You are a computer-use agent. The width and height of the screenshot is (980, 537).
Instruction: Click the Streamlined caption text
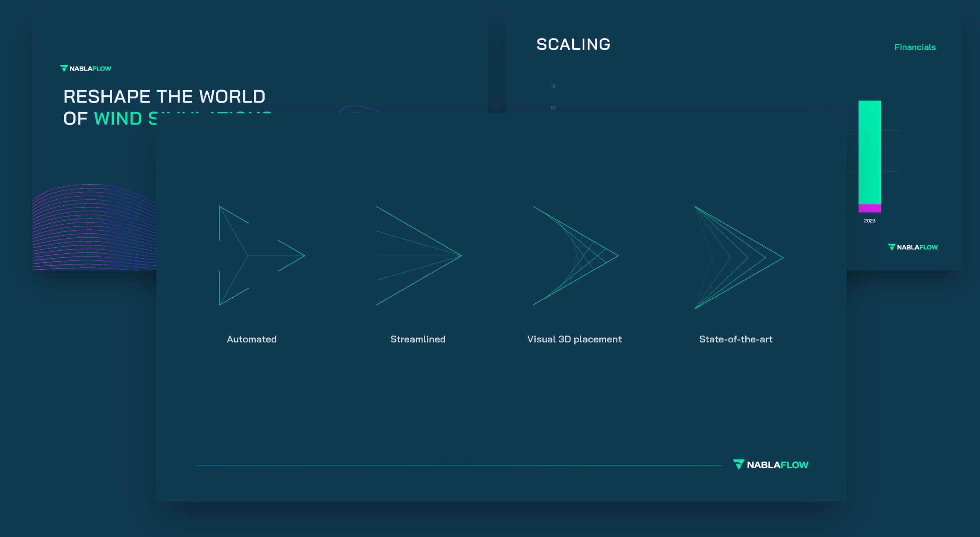click(418, 339)
